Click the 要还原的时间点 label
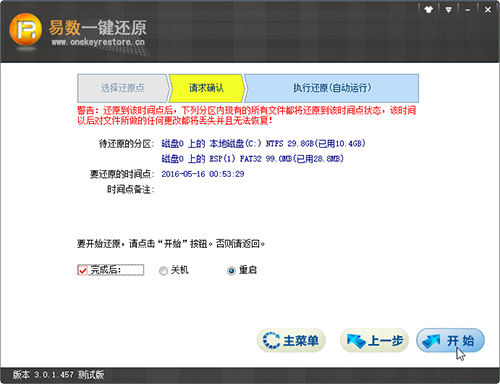This screenshot has height=384, width=500. point(122,174)
